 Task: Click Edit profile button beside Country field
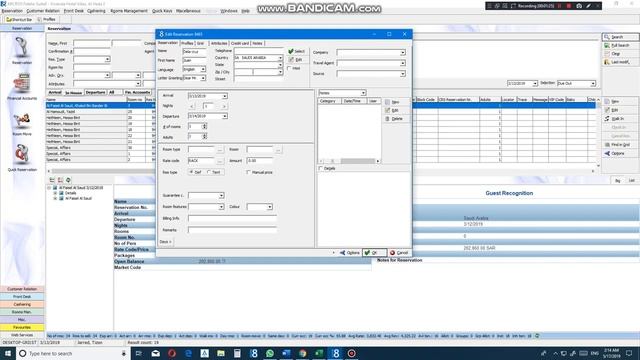[x=297, y=60]
